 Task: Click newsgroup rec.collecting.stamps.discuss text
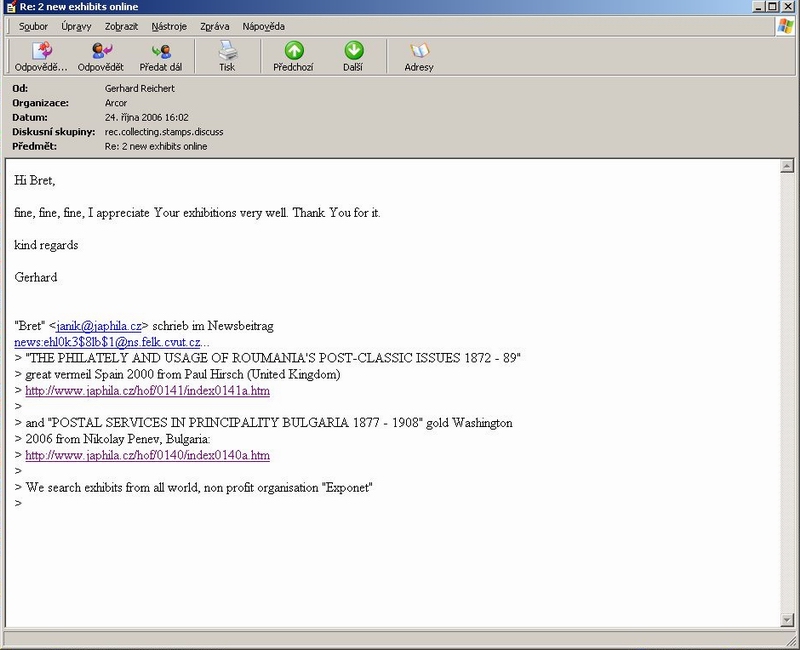coord(164,132)
